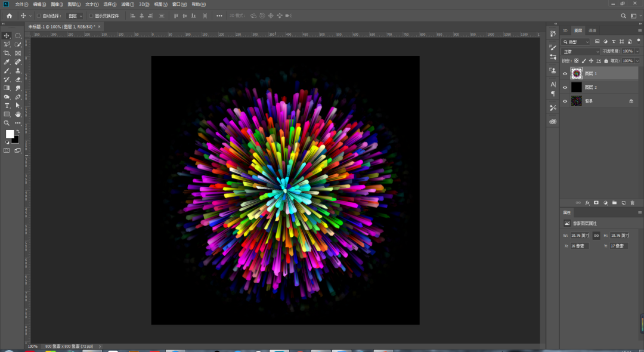Toggle Quick Mask mode
644x352 pixels.
click(7, 151)
